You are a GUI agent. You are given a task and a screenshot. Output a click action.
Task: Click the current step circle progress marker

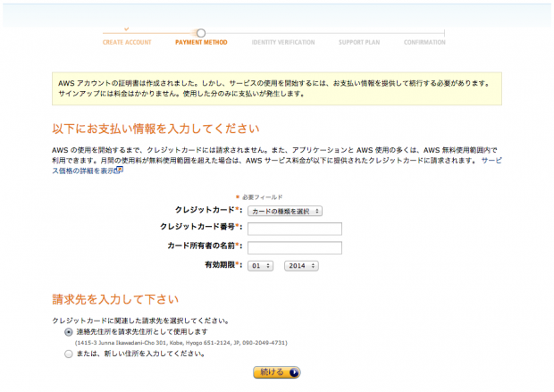[201, 33]
